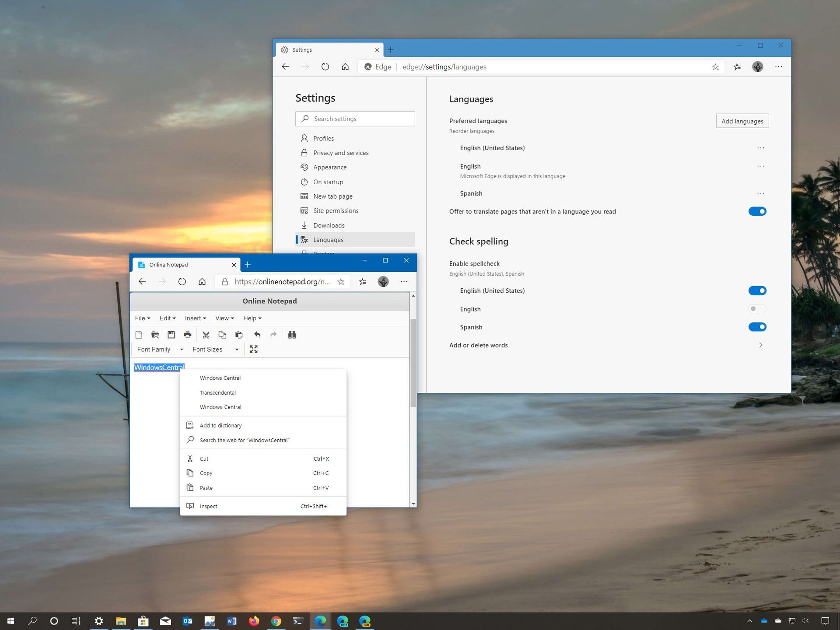Screen dimensions: 840x630
Task: Open more options for Spanish language
Action: 760,193
